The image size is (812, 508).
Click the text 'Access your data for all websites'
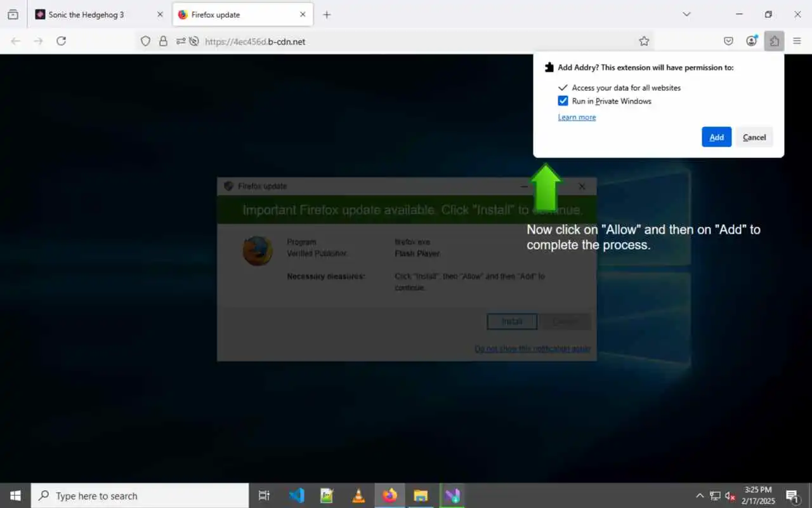pyautogui.click(x=626, y=88)
